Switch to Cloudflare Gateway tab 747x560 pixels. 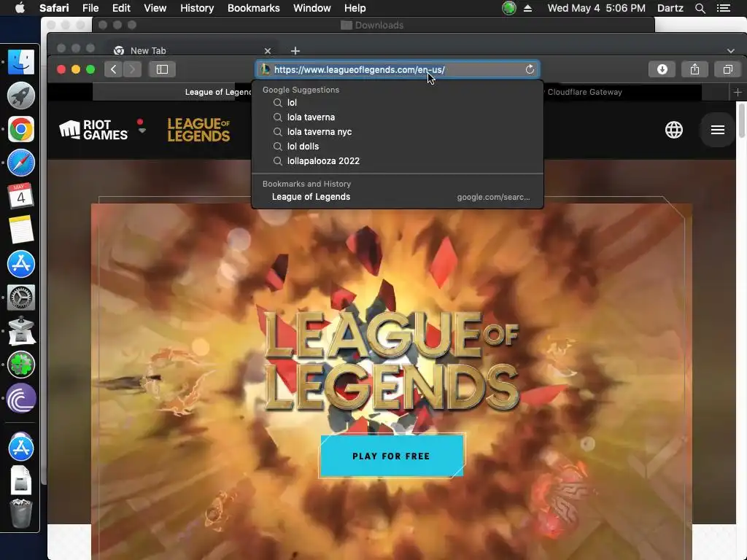(622, 93)
